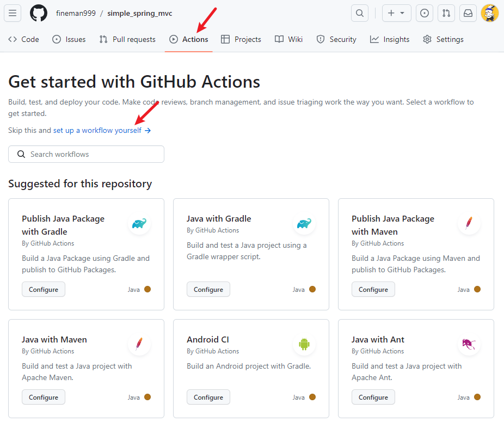This screenshot has width=504, height=422.
Task: Click Java color dot on Java with Ant card
Action: 477,397
